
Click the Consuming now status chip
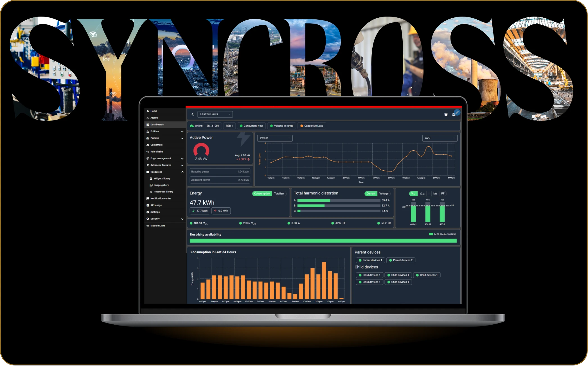coord(251,126)
